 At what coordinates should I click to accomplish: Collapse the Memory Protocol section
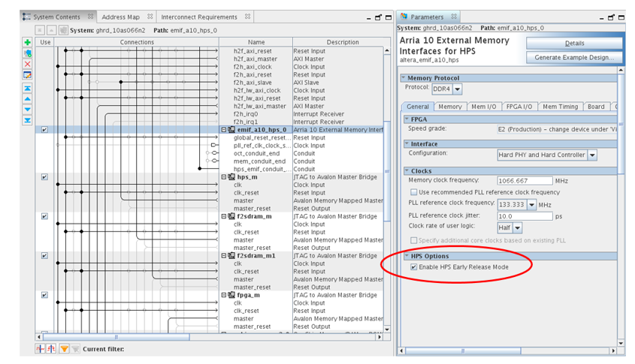coord(404,77)
